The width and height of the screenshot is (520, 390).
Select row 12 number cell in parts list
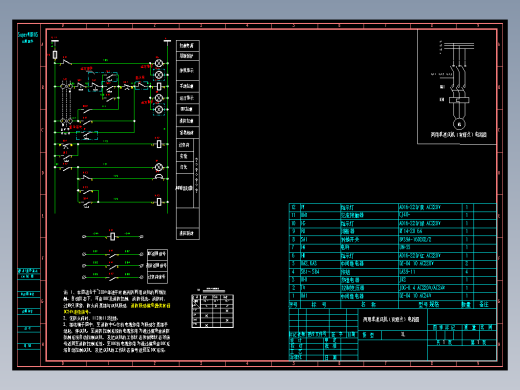(x=294, y=207)
